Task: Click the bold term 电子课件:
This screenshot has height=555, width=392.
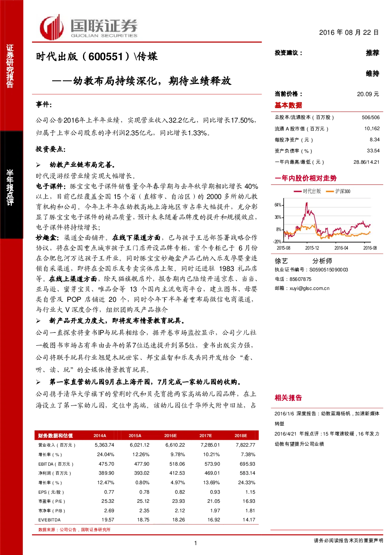Action: (x=51, y=186)
